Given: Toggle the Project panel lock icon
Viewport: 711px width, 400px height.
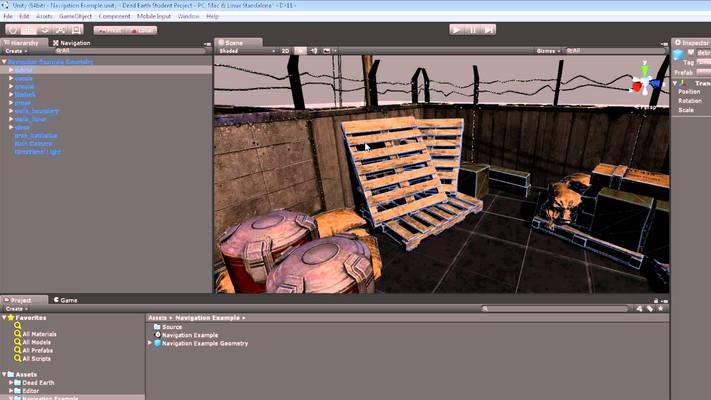Looking at the screenshot, I should tap(656, 301).
